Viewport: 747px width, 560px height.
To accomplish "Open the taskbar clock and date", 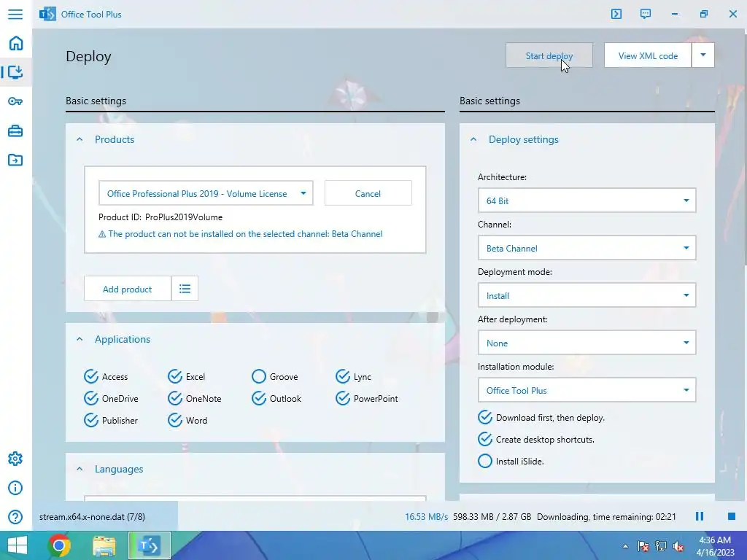I will (x=715, y=546).
